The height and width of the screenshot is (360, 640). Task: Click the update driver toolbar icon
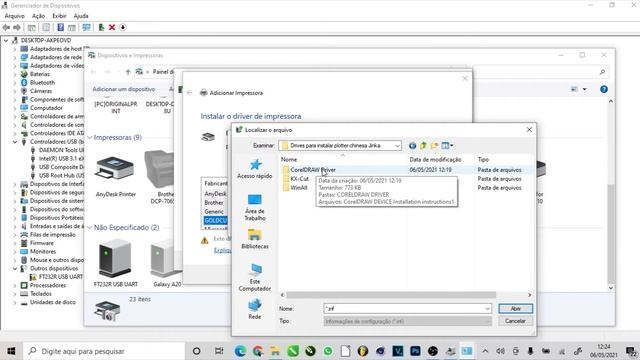pyautogui.click(x=101, y=27)
